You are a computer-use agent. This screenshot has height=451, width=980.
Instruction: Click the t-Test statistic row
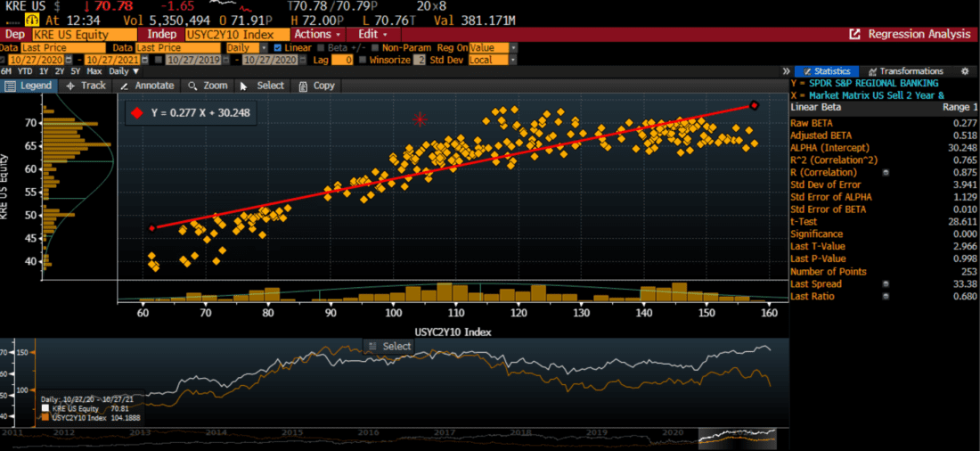[x=882, y=221]
